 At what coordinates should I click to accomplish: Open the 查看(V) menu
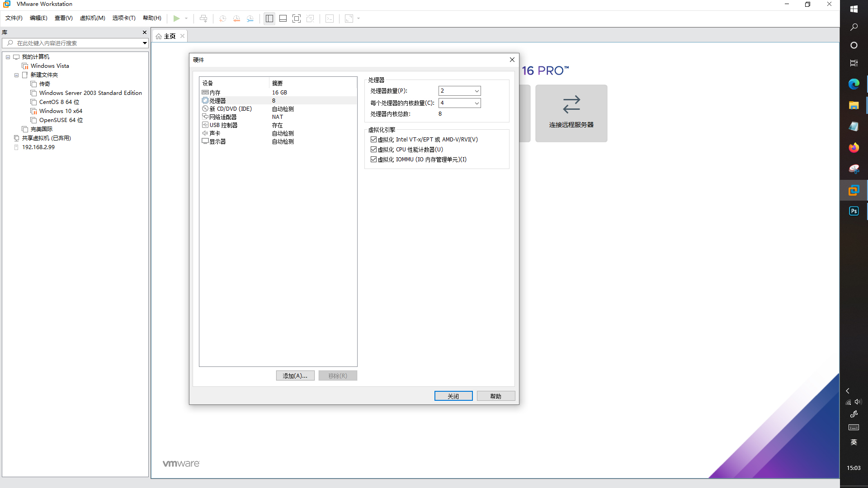(x=64, y=18)
